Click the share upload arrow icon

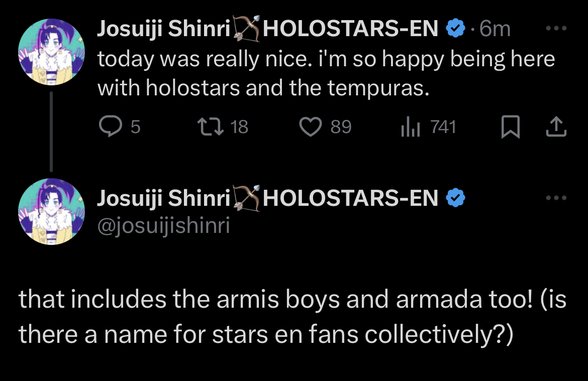[x=556, y=126]
